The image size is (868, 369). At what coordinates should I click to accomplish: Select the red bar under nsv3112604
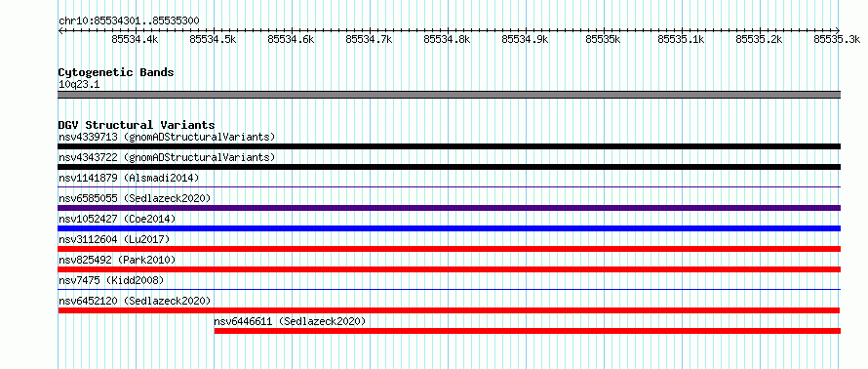pyautogui.click(x=449, y=249)
